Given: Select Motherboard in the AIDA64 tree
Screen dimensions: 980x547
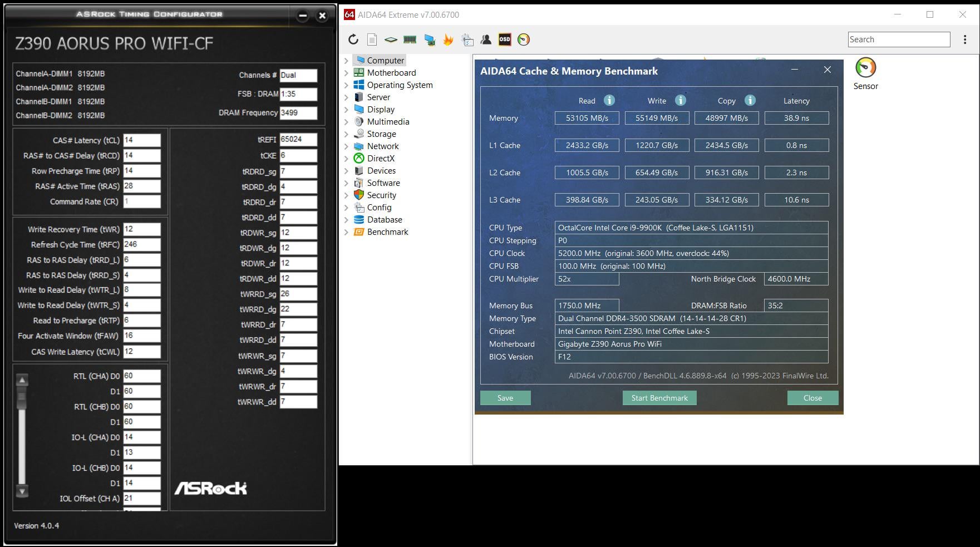Looking at the screenshot, I should pos(391,73).
